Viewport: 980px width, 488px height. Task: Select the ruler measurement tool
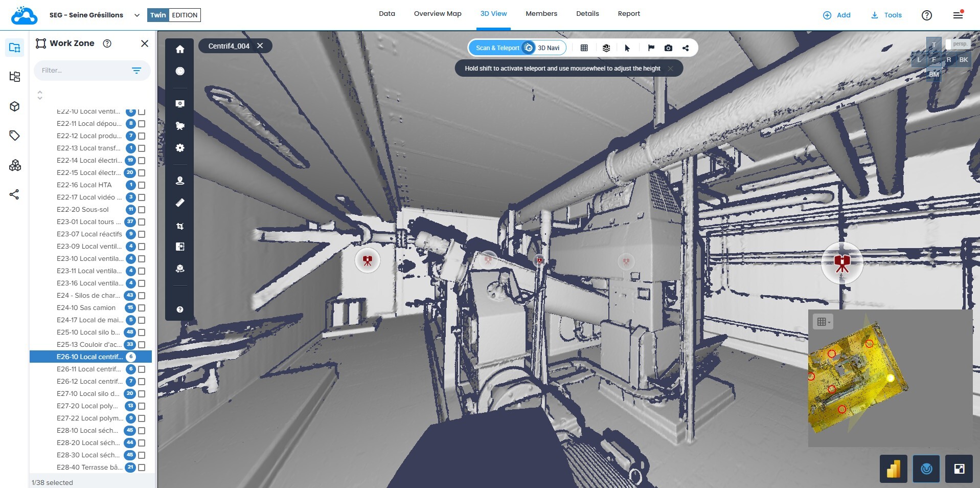pos(179,203)
